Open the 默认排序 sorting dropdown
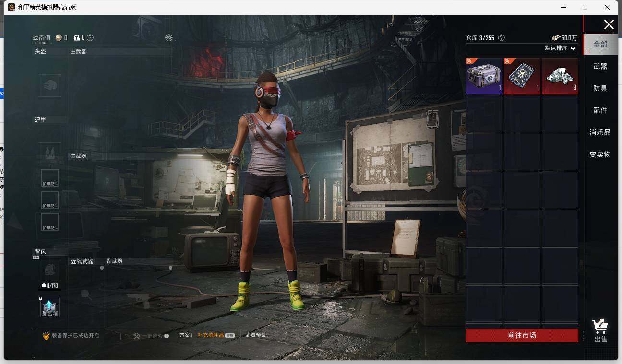Screen dimensions: 622x364 click(x=560, y=48)
